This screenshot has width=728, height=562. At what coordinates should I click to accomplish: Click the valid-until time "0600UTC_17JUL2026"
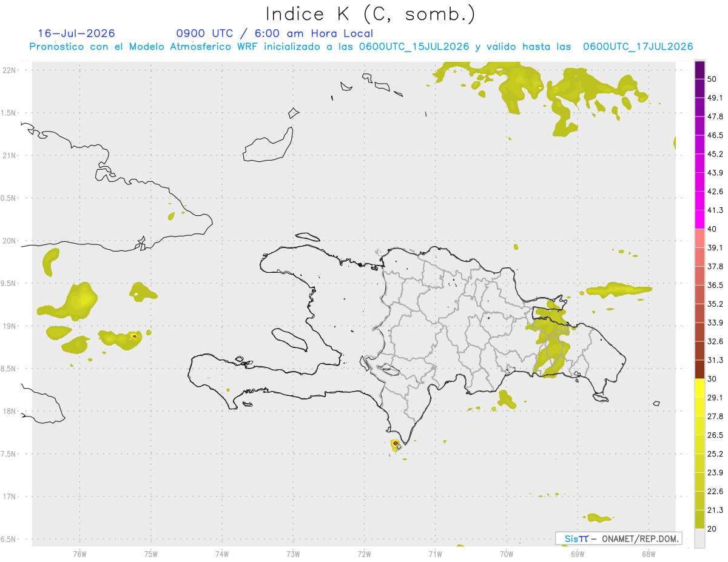[638, 47]
